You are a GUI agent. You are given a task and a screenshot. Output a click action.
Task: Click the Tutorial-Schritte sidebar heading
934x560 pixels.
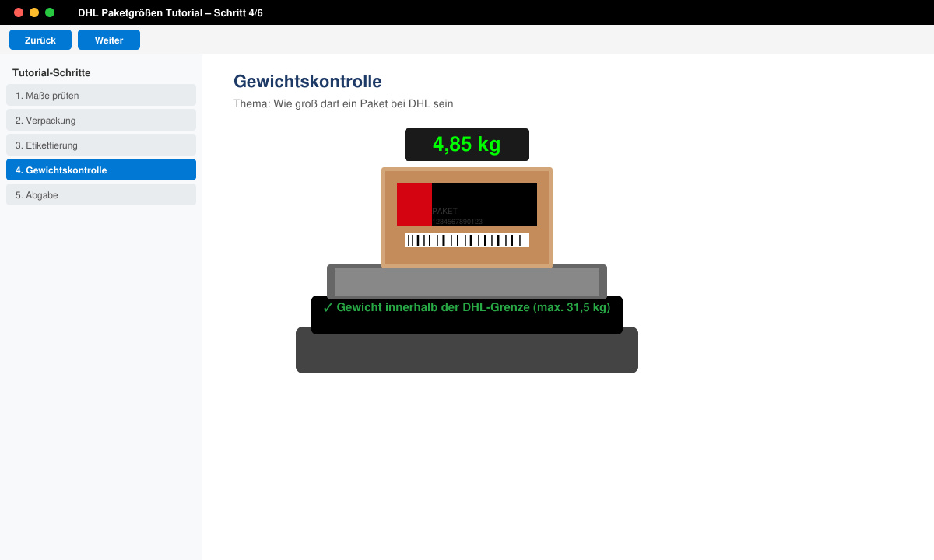pos(51,72)
